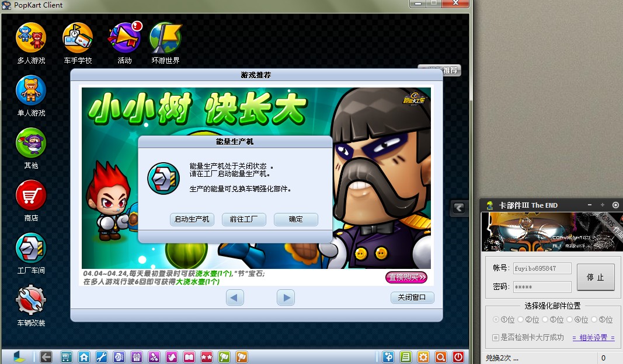This screenshot has height=364, width=623.
Task: Open 相关设置 link in 卡部件 window
Action: [x=594, y=337]
